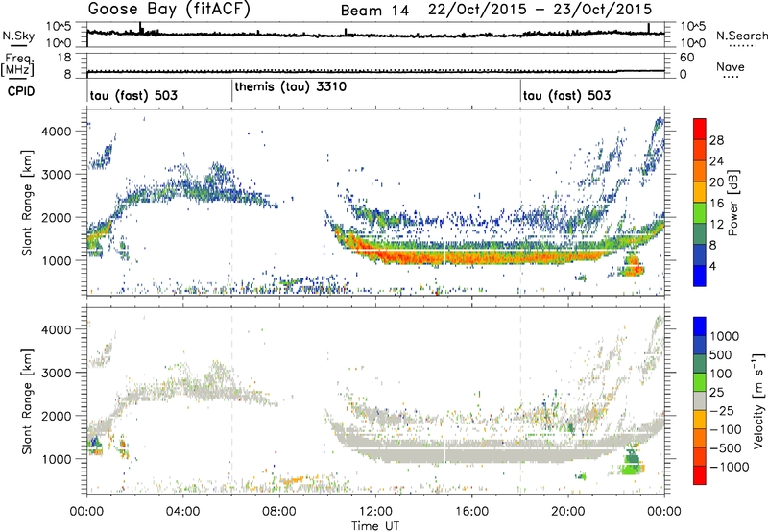Click the Power [dB] colorbar title
This screenshot has height=532, width=768.
733,203
